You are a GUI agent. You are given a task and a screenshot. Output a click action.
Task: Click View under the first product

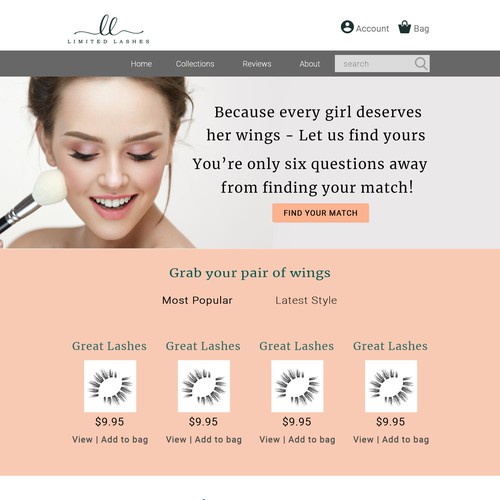click(82, 440)
